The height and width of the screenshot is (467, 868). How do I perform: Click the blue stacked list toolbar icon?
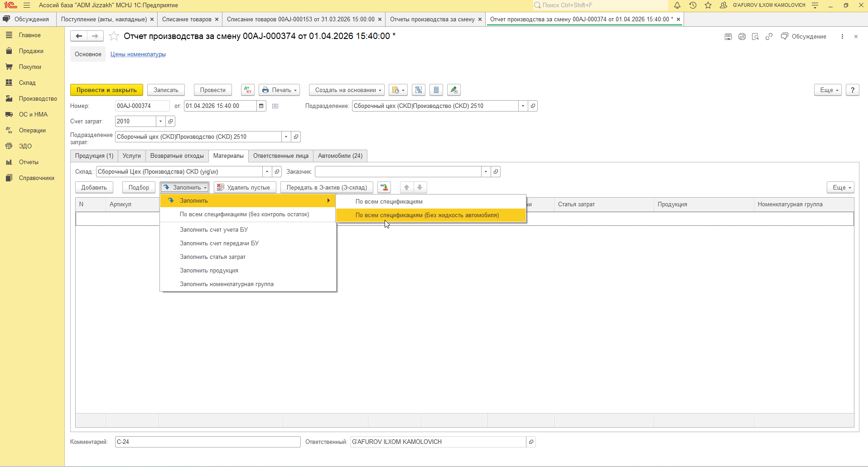point(436,90)
